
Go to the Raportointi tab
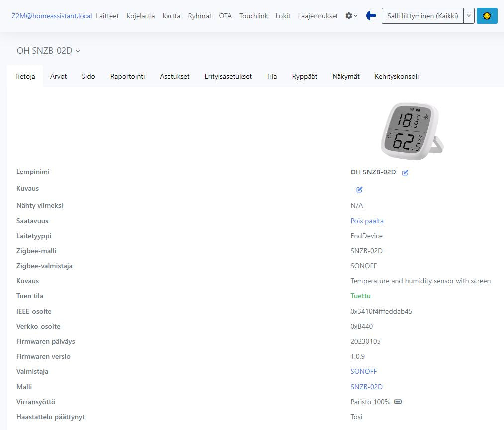click(127, 76)
